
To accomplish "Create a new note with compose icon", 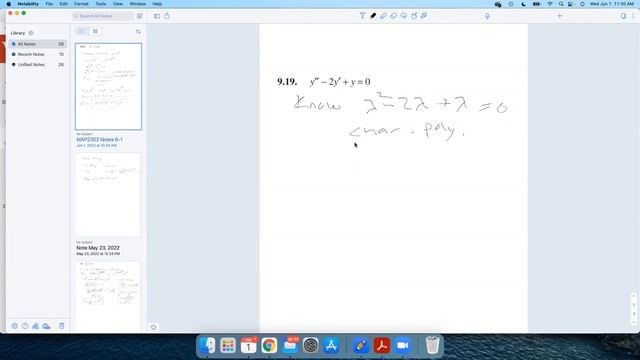I will click(140, 16).
